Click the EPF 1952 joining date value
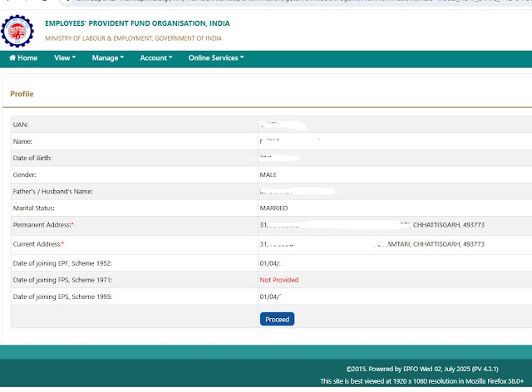This screenshot has height=392, width=532. (x=270, y=263)
